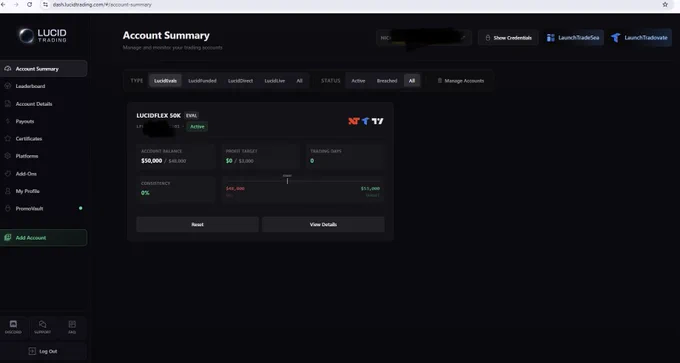Image resolution: width=680 pixels, height=363 pixels.
Task: Open Leaderboard from sidebar
Action: click(43, 86)
